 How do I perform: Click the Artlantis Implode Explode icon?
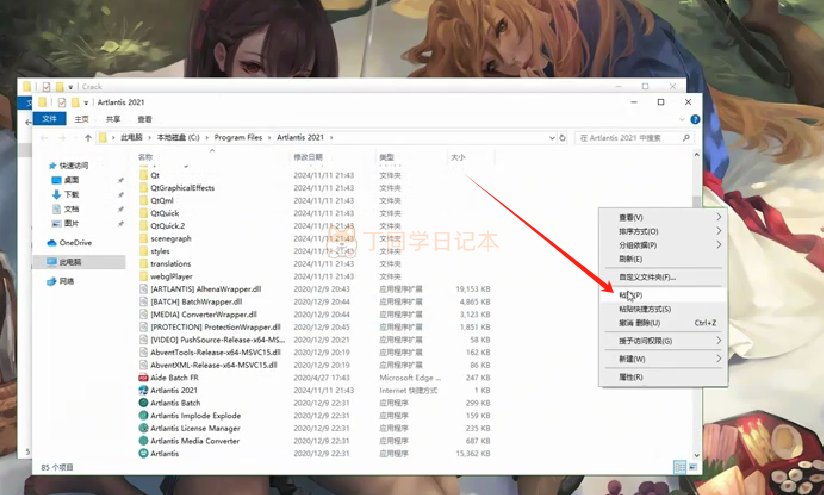(144, 415)
